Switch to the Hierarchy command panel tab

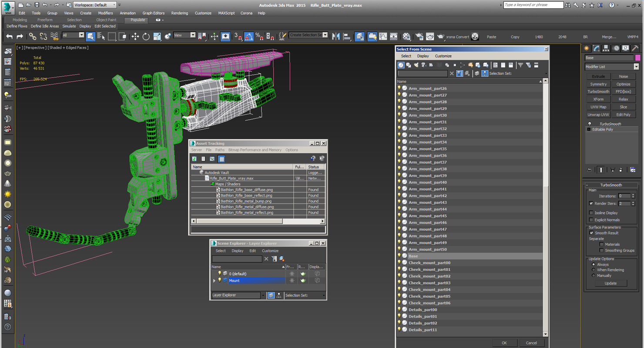coord(606,48)
